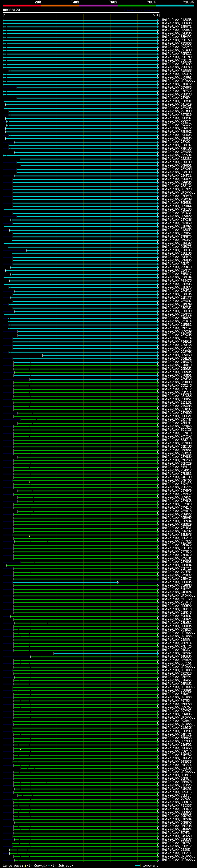
Task: Open hit UniRef100_P09043
Action: click(x=177, y=30)
